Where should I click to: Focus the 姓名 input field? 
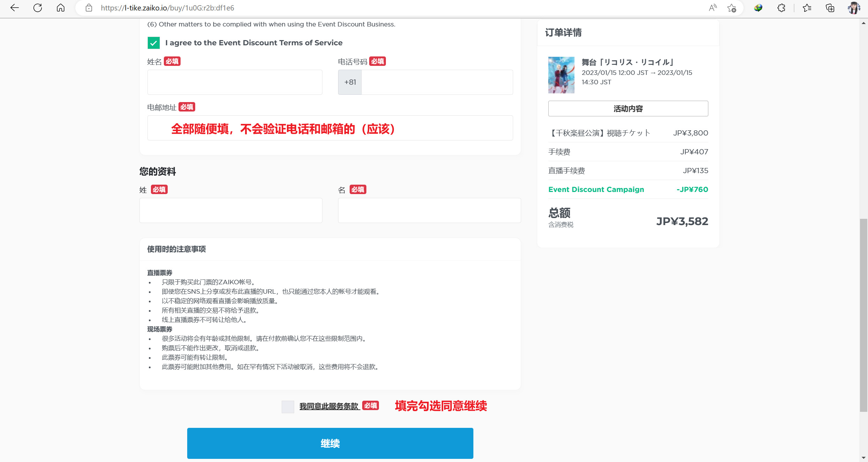pyautogui.click(x=235, y=82)
